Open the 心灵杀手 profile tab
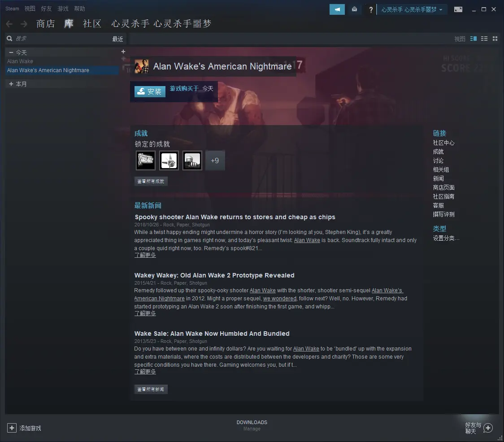The width and height of the screenshot is (504, 442). 161,24
